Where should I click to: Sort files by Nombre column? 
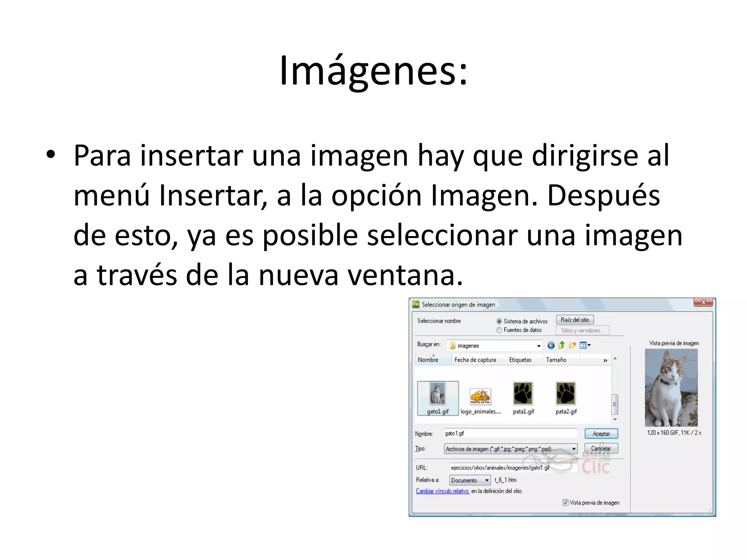pos(433,360)
